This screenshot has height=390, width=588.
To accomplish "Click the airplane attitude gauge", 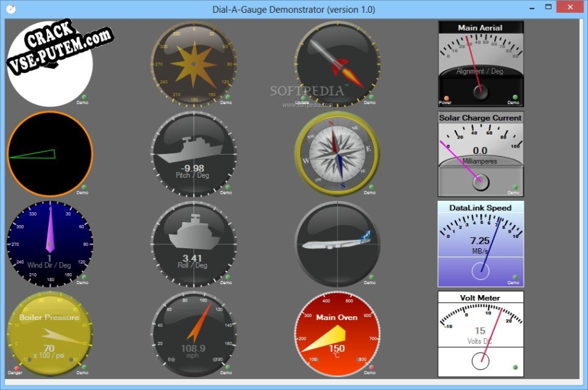I will tap(337, 244).
